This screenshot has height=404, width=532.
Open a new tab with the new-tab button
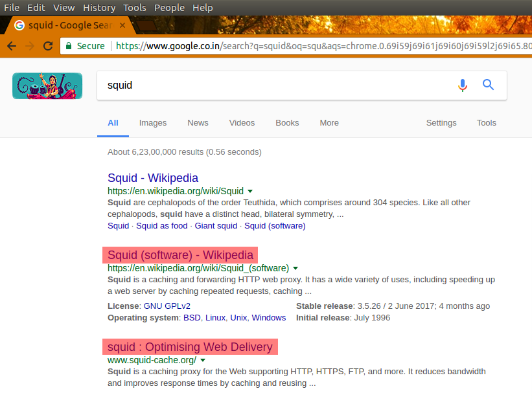[146, 25]
